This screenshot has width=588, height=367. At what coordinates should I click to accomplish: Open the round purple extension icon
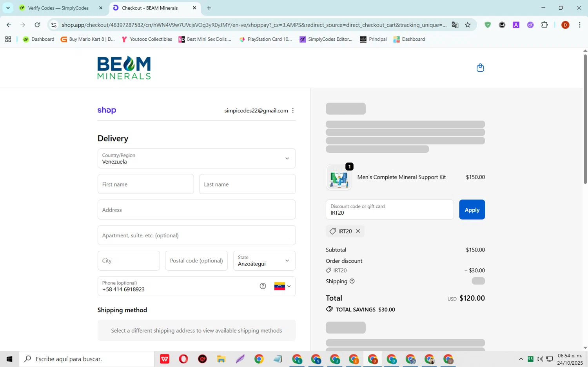[x=530, y=25]
